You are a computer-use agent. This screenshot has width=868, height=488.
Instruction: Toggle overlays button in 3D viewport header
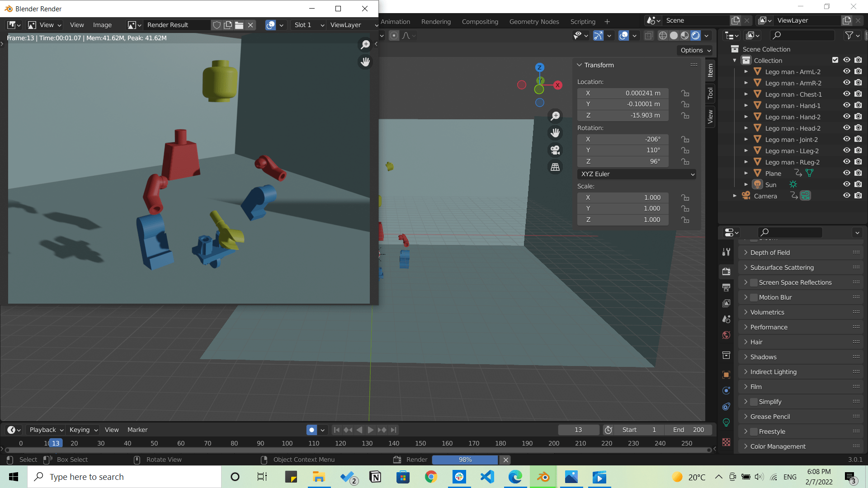tap(623, 36)
